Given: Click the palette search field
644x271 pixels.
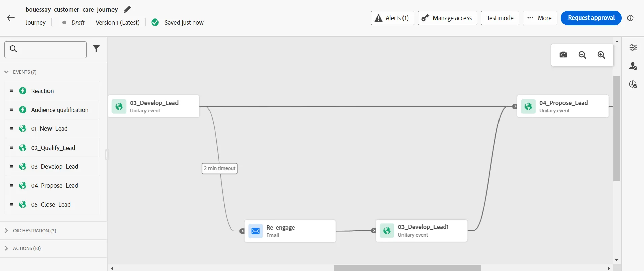Looking at the screenshot, I should 45,50.
